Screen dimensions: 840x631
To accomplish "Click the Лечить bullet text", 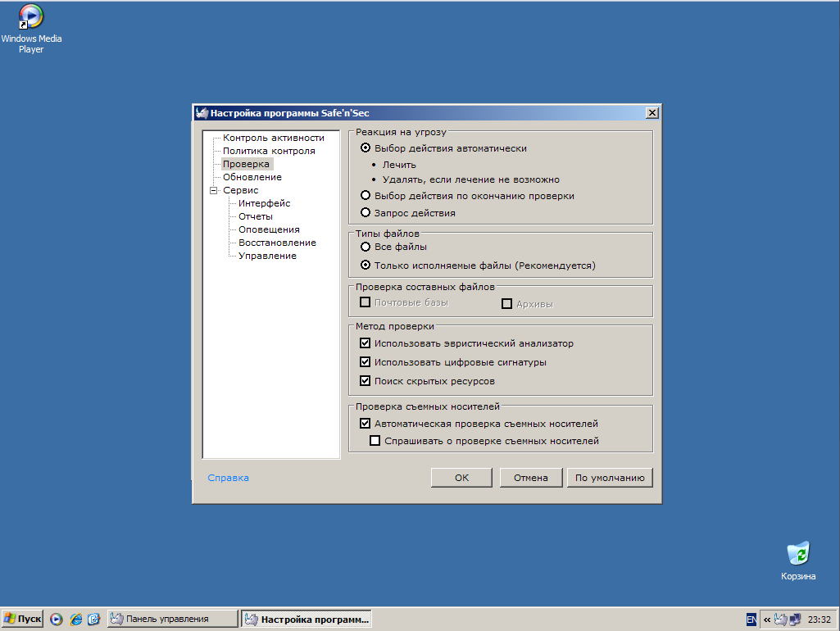I will [399, 165].
